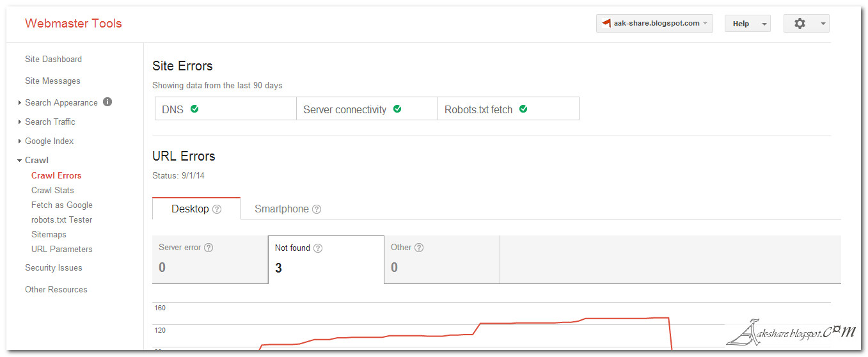Switch to the Smartphone tab
The width and height of the screenshot is (868, 357).
tap(287, 209)
